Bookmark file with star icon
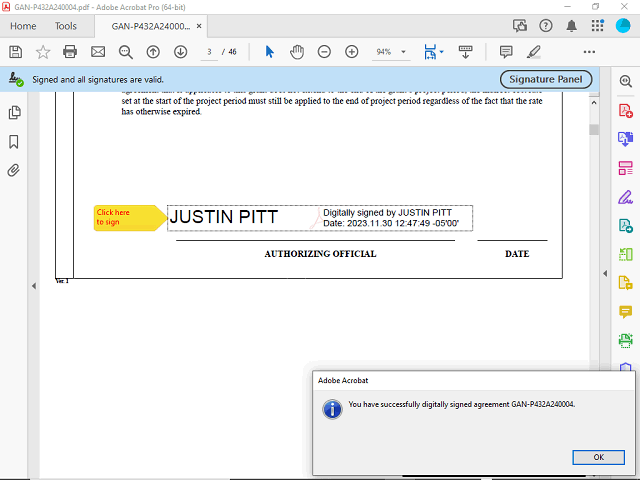The height and width of the screenshot is (480, 640). pos(43,51)
